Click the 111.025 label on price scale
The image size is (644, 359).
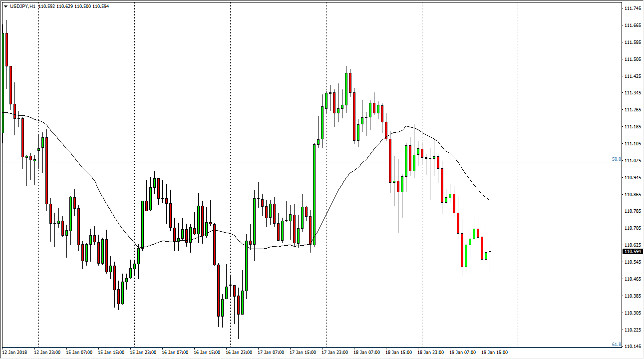(x=633, y=161)
